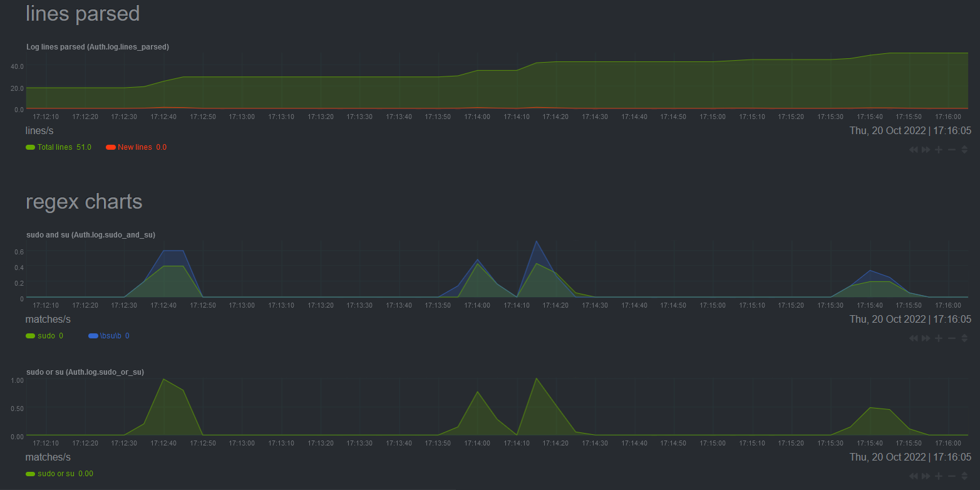The height and width of the screenshot is (490, 980).
Task: Click the 40.0 y-axis label on lines parsed chart
Action: point(17,66)
